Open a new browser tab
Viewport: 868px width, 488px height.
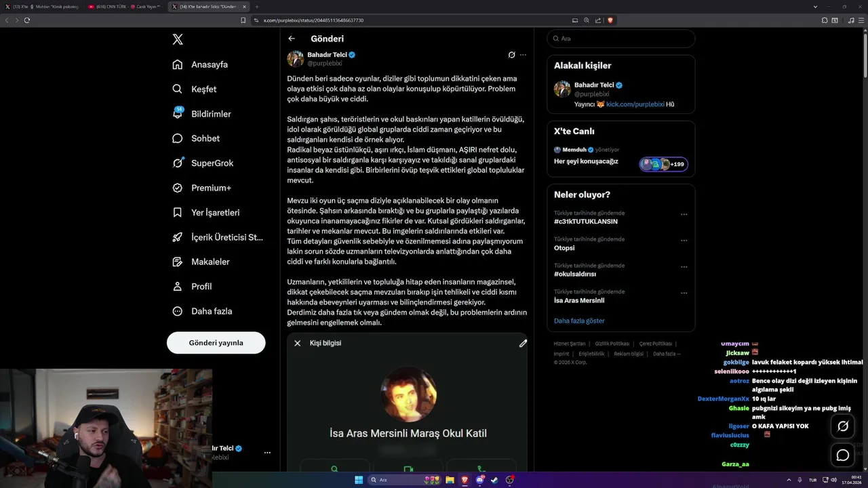point(256,6)
